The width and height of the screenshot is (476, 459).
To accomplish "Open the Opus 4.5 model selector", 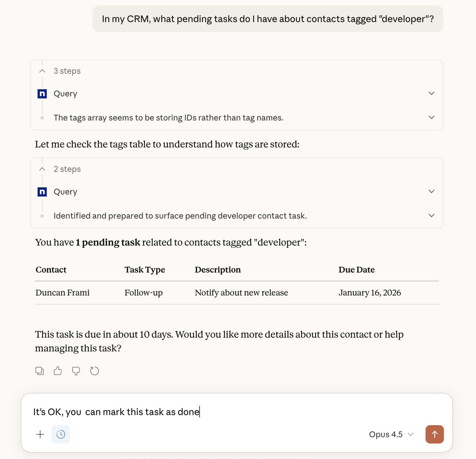I will click(391, 434).
